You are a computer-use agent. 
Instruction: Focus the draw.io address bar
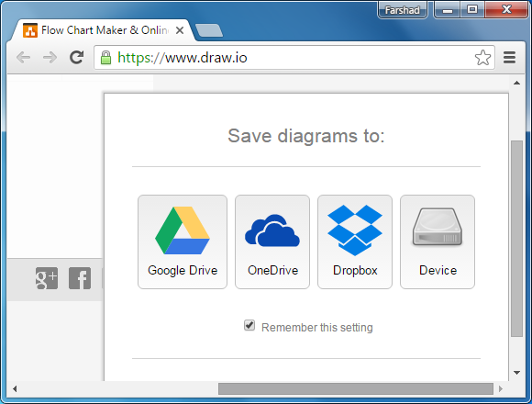[294, 58]
